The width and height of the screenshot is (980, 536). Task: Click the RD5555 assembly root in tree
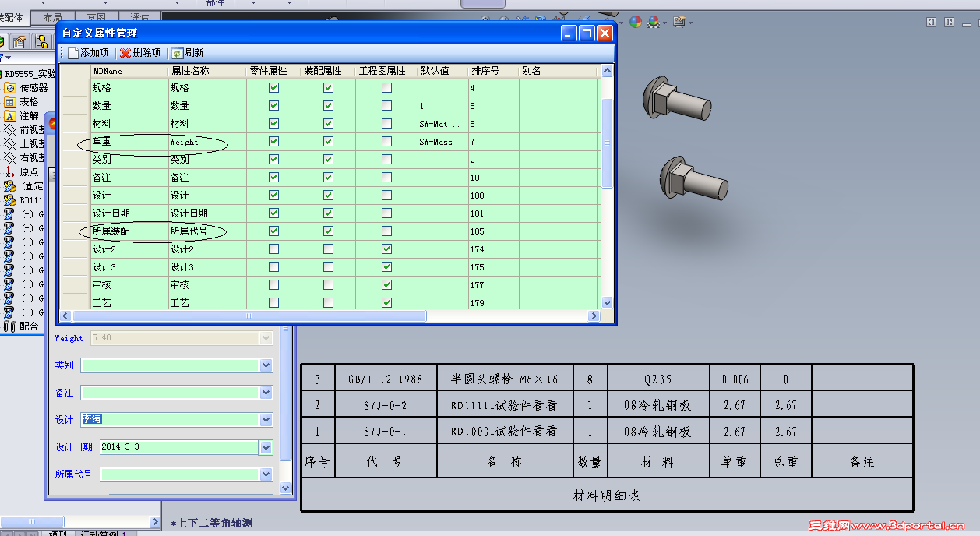[30, 74]
